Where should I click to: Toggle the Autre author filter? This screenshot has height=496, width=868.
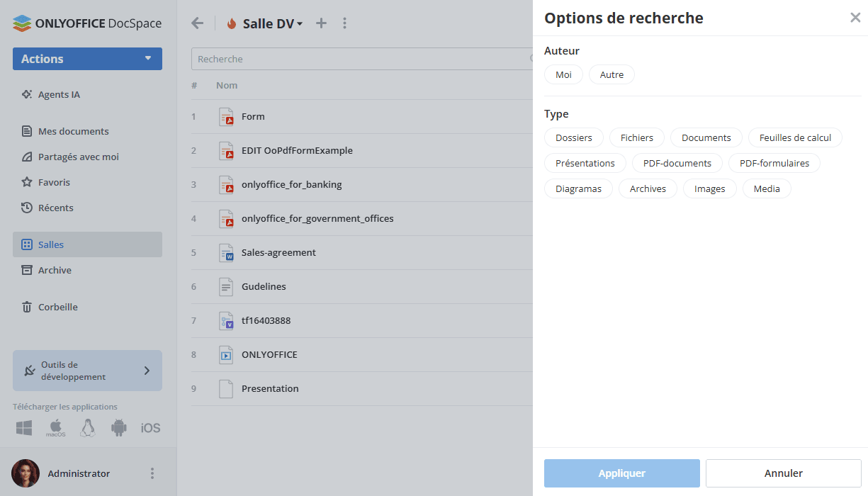coord(611,74)
